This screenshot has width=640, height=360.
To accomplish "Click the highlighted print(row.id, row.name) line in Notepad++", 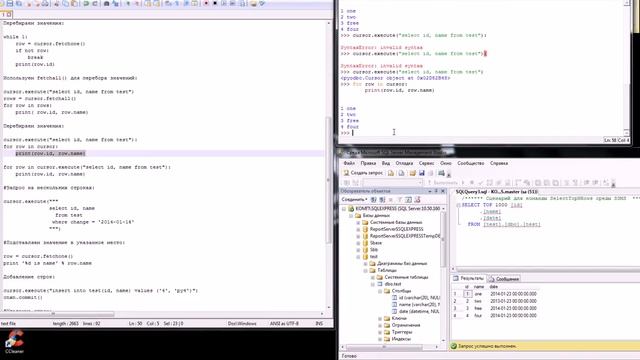I will coord(51,153).
